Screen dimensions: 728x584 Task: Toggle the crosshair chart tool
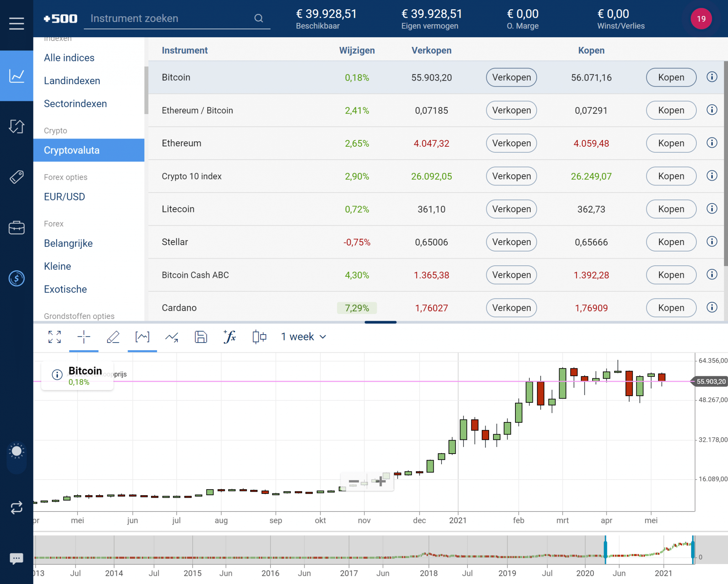pos(84,337)
